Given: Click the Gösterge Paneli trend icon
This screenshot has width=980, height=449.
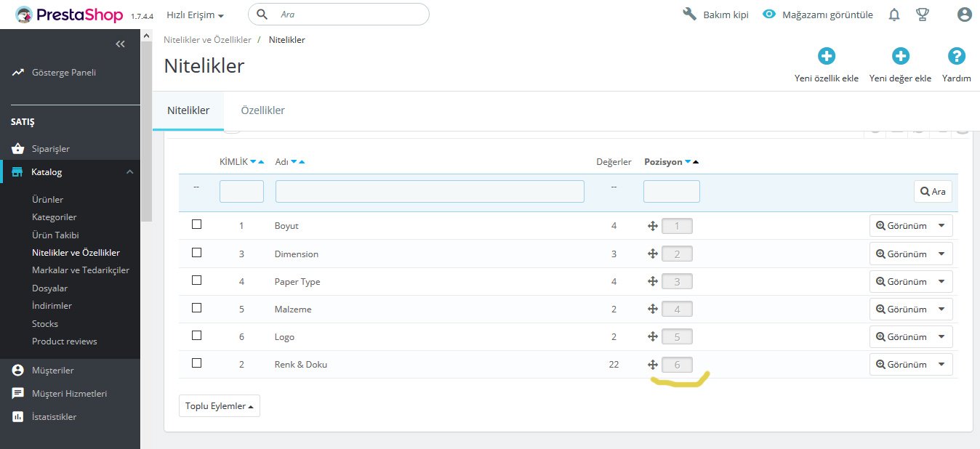Looking at the screenshot, I should tap(18, 73).
